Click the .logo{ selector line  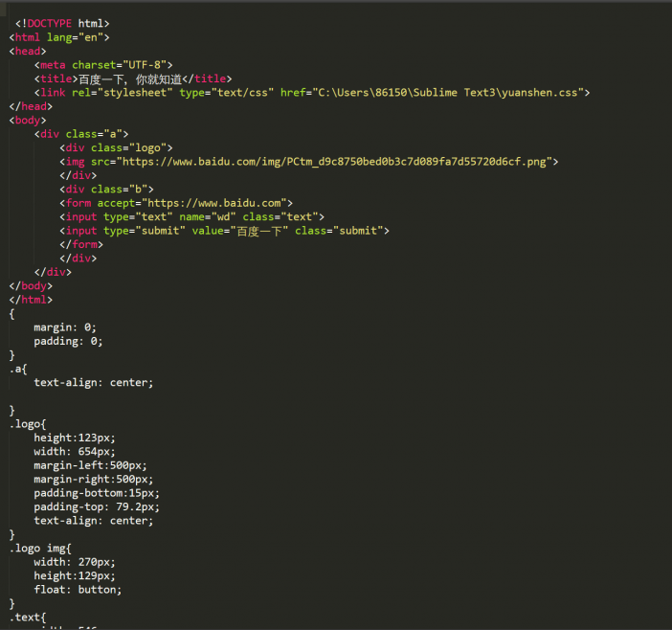28,424
